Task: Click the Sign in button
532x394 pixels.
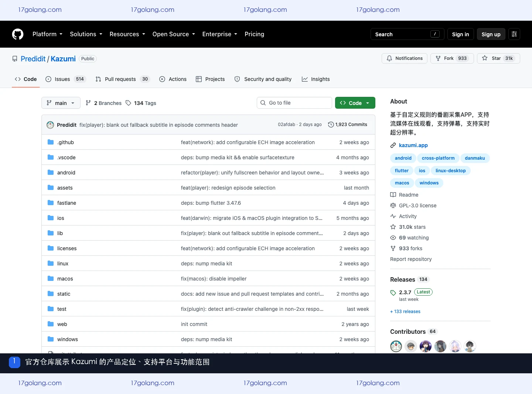Action: [x=460, y=34]
